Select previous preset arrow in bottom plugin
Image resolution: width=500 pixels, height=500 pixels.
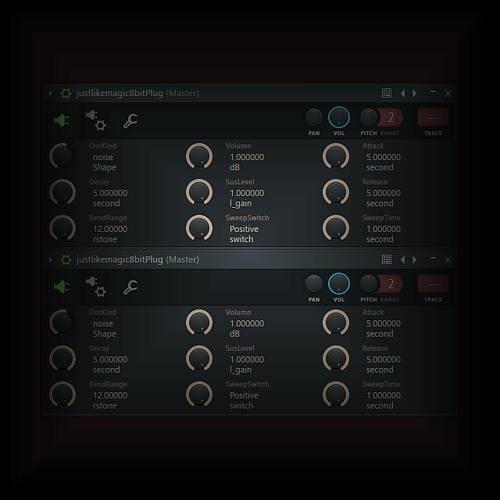click(x=403, y=260)
